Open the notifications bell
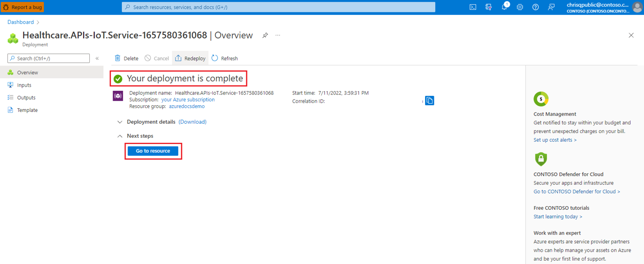This screenshot has width=644, height=264. point(505,7)
